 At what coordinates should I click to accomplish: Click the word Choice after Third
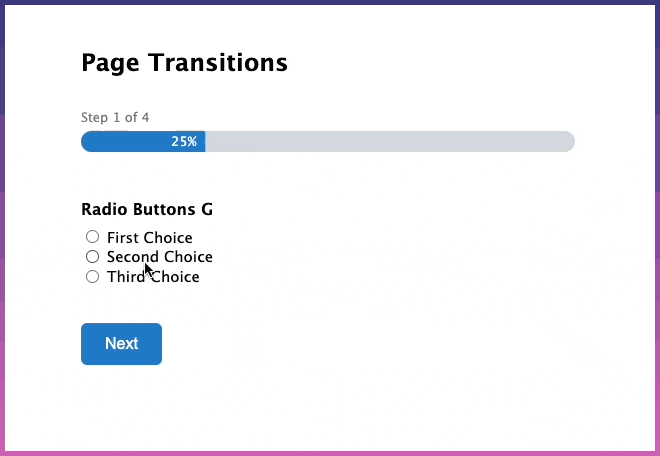[176, 277]
